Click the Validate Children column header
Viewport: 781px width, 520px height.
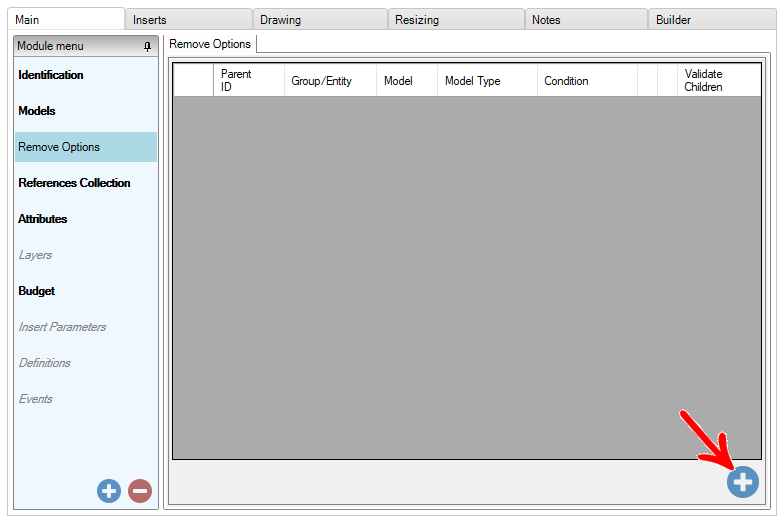pyautogui.click(x=719, y=80)
